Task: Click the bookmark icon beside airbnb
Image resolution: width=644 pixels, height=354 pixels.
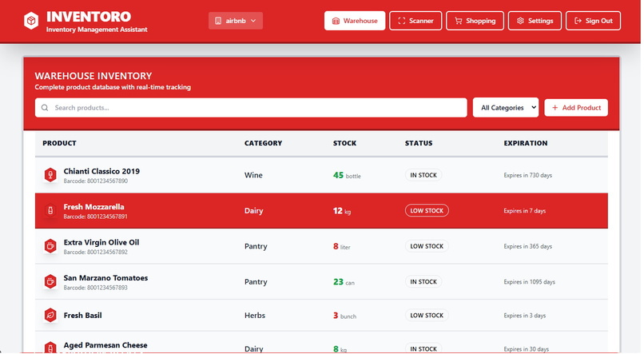Action: 218,21
